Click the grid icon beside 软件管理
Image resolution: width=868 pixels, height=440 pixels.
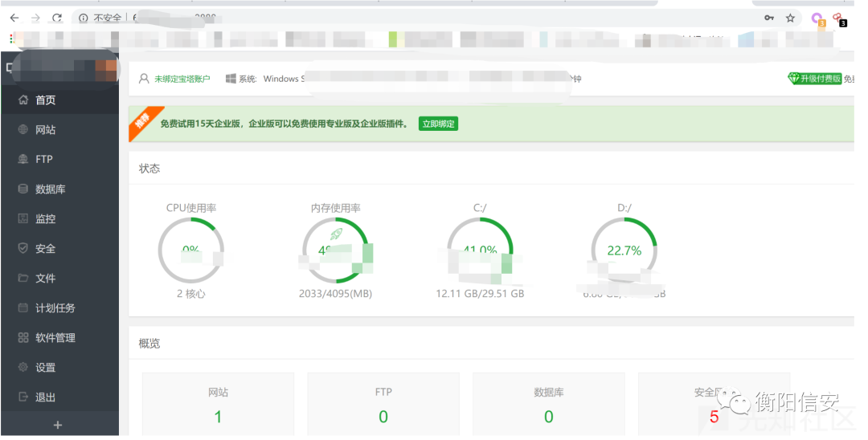click(23, 338)
